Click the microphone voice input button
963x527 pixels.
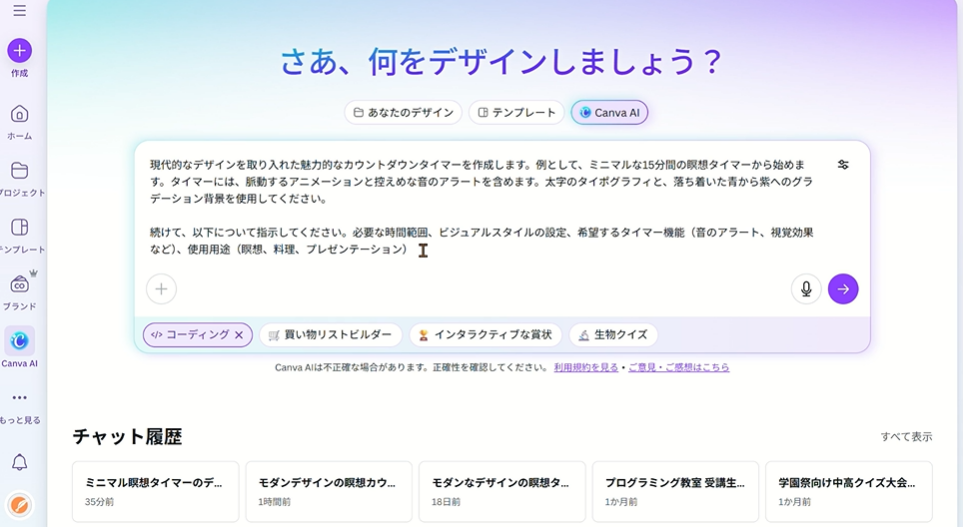point(806,289)
